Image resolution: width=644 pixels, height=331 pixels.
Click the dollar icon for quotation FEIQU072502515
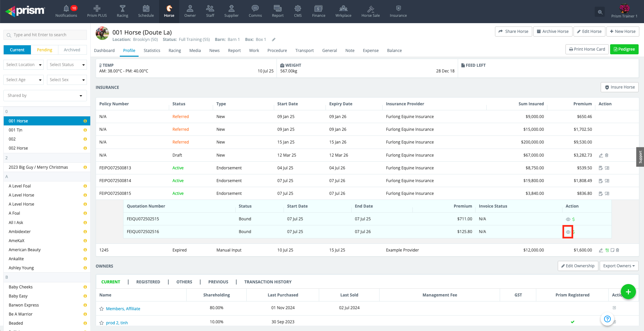click(574, 219)
